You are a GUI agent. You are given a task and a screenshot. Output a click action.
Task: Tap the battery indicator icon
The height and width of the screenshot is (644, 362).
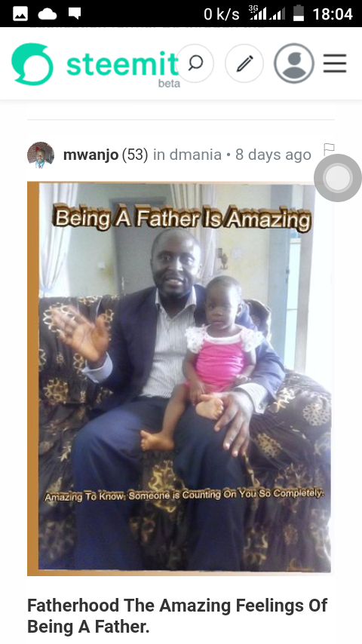click(x=299, y=14)
